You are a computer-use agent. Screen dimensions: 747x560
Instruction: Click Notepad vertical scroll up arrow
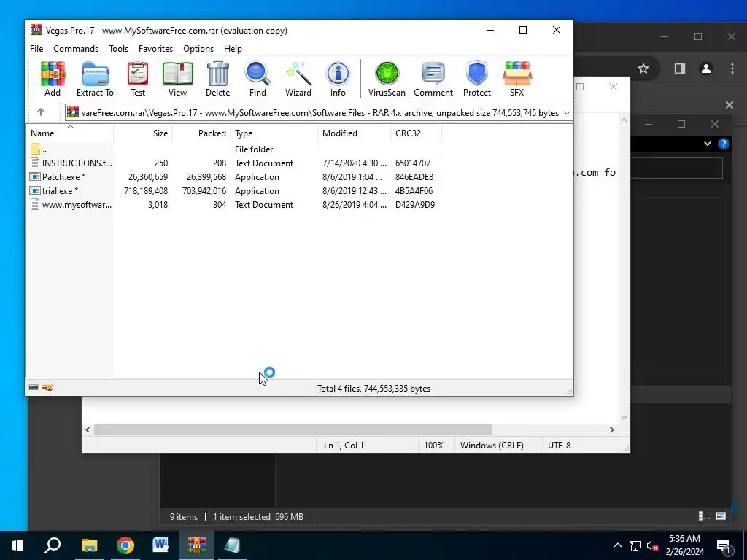624,120
